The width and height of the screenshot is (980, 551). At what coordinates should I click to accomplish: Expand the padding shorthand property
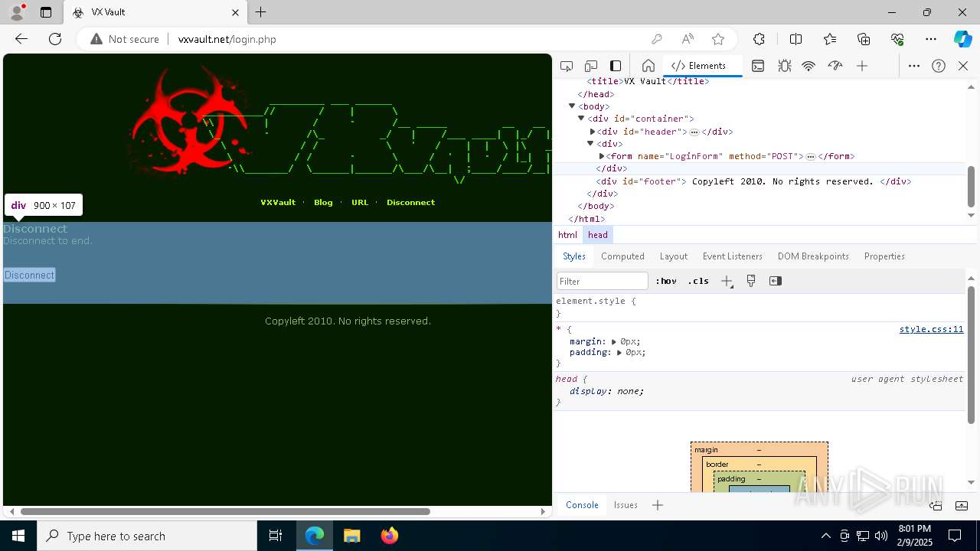619,353
